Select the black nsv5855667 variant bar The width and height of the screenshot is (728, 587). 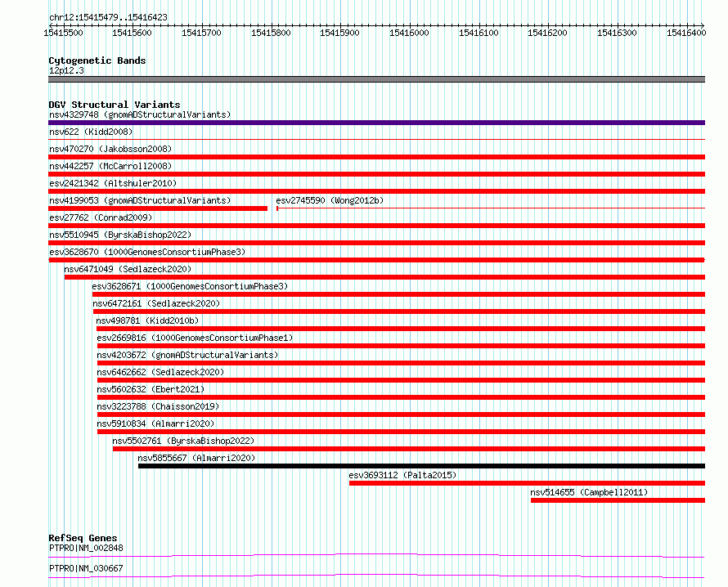421,466
